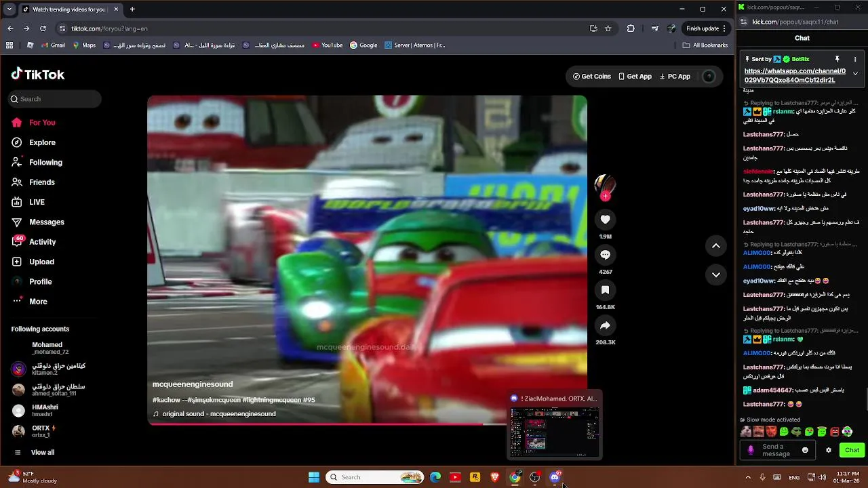
Task: Open the media controls icon in Chrome
Action: (654, 28)
